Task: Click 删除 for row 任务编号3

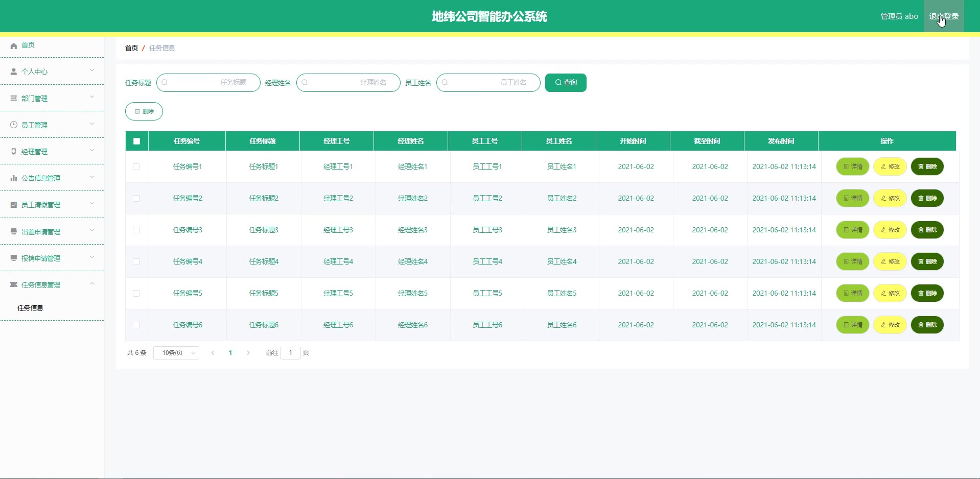Action: [x=927, y=230]
